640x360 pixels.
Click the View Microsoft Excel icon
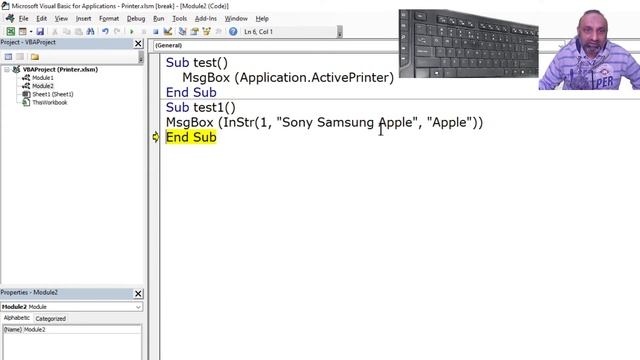pos(11,31)
